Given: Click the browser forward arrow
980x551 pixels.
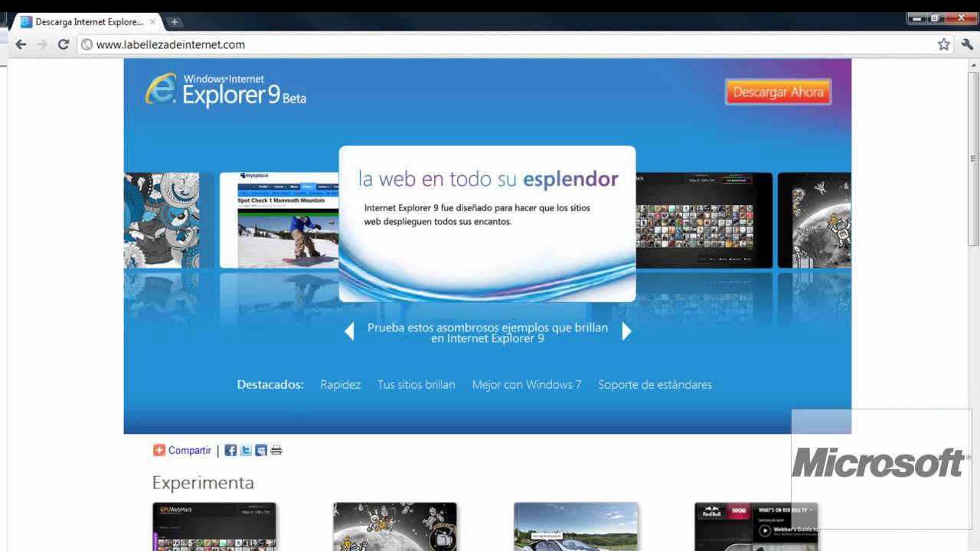Looking at the screenshot, I should click(42, 44).
